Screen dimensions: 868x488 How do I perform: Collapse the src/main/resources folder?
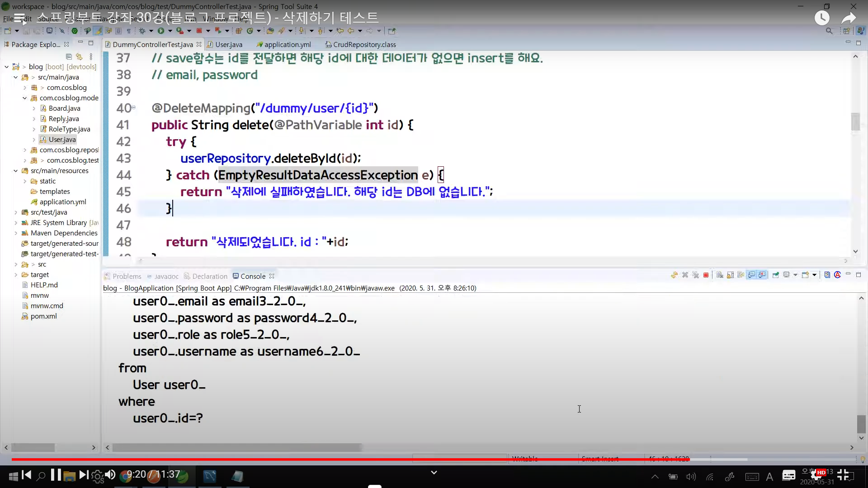click(x=15, y=171)
